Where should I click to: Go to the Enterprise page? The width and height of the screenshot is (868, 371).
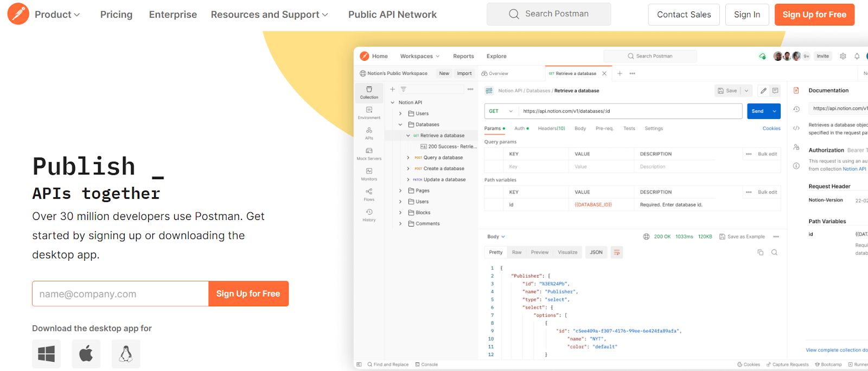coord(173,15)
